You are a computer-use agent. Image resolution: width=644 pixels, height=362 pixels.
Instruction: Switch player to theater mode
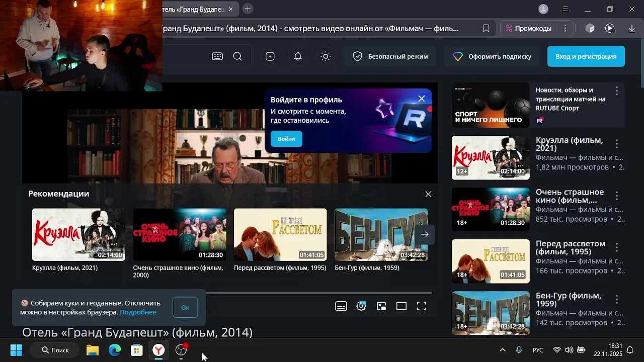point(401,306)
